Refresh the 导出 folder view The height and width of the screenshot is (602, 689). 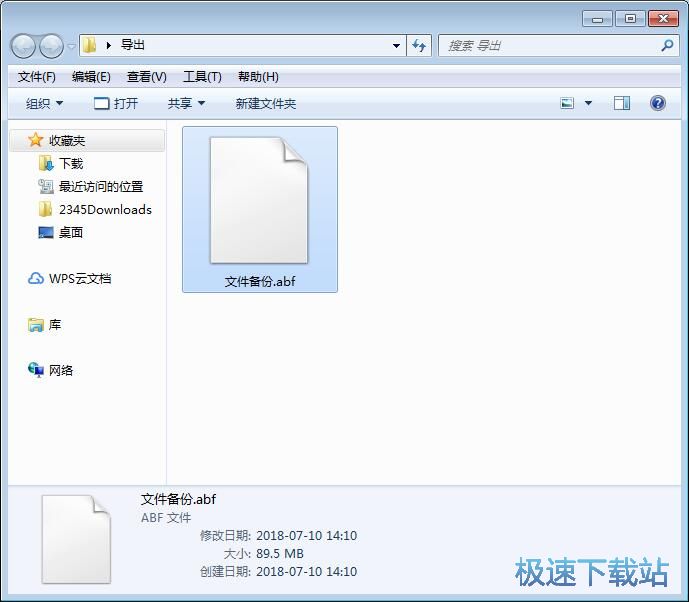pyautogui.click(x=419, y=46)
